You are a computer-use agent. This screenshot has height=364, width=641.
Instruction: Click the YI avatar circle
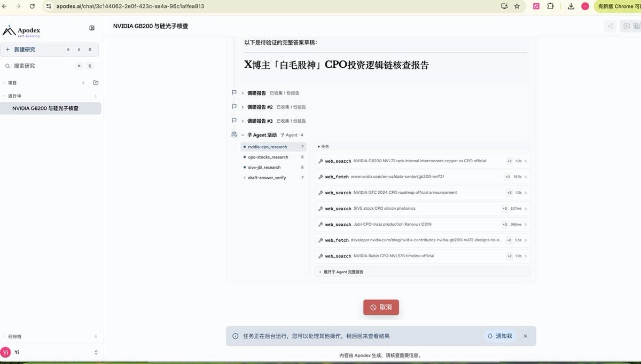click(x=6, y=352)
